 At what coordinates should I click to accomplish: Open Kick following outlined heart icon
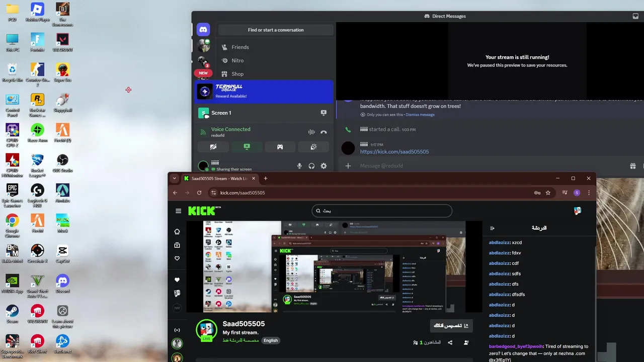pyautogui.click(x=177, y=258)
